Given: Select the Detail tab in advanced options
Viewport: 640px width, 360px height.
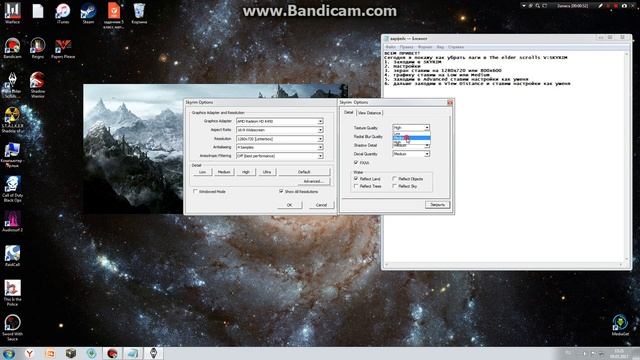Looking at the screenshot, I should [x=348, y=112].
